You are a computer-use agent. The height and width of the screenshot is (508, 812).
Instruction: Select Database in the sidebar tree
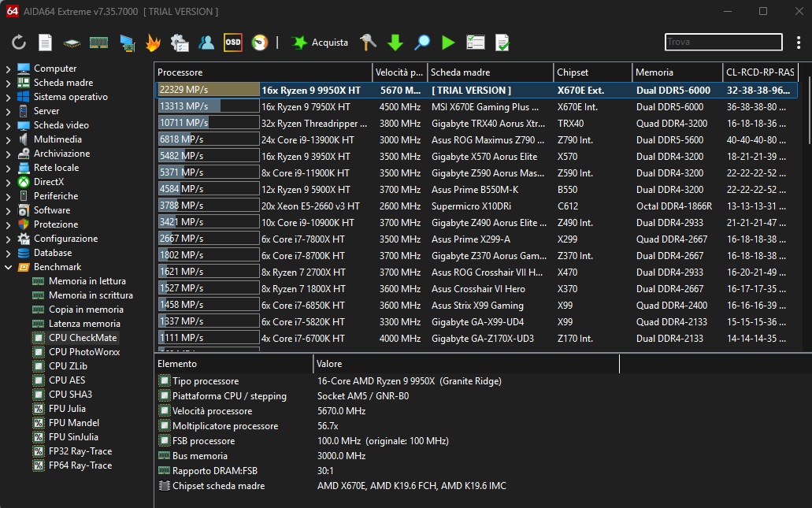pos(53,253)
